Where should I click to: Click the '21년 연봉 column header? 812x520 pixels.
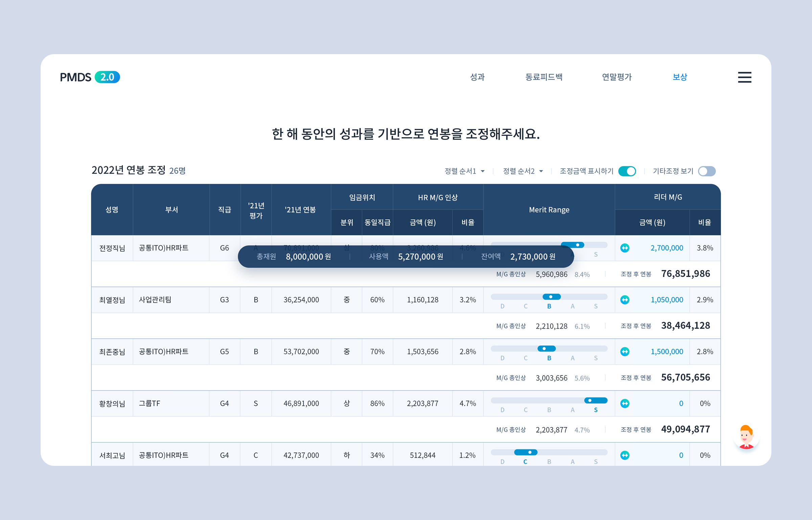pyautogui.click(x=300, y=210)
